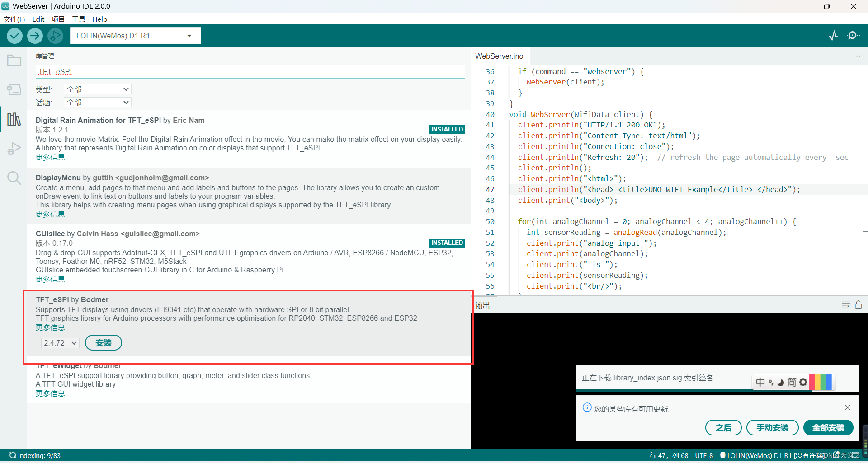This screenshot has height=463, width=868.
Task: Open the TFT_eSPI version 2.4.72 dropdown
Action: pos(60,343)
